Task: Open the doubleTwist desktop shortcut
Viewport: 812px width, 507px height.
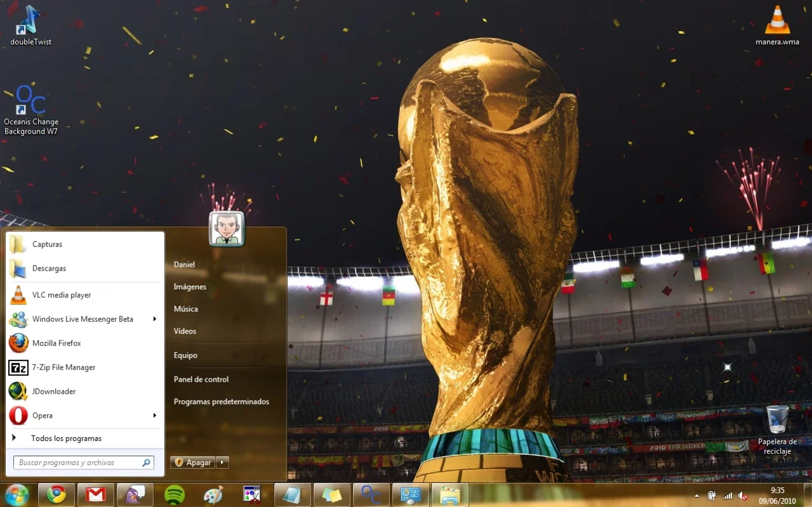Action: [30, 25]
